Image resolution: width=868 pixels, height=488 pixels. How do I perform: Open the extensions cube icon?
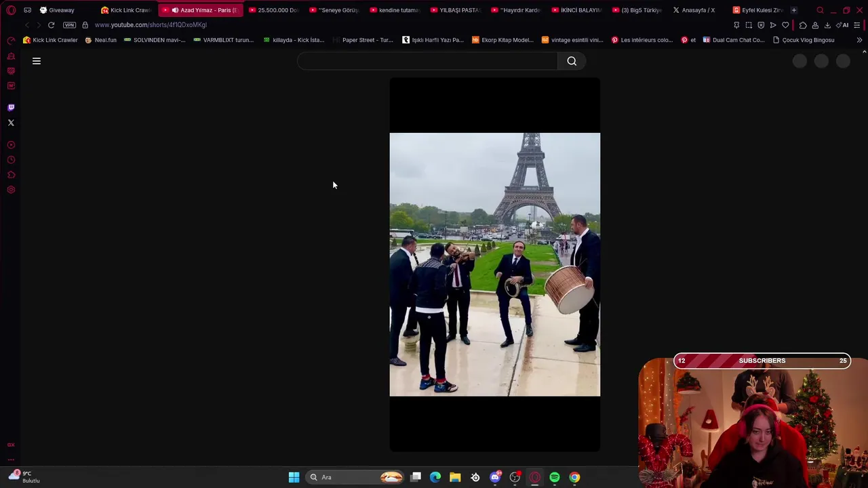coord(803,25)
